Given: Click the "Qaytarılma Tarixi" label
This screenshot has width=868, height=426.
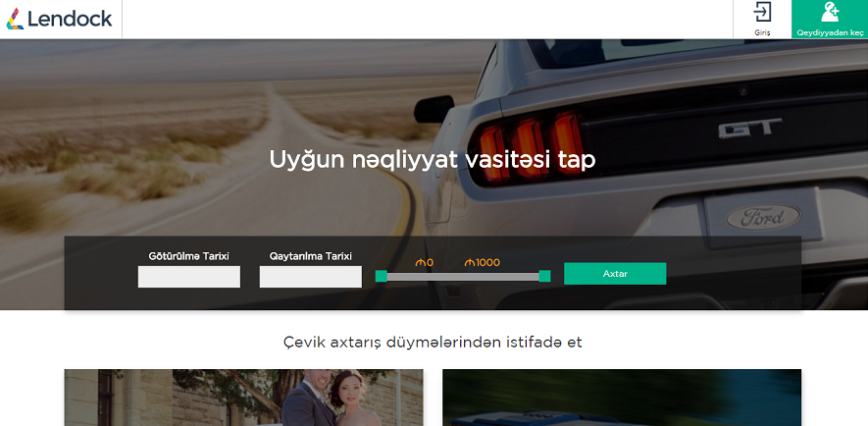Looking at the screenshot, I should (311, 256).
